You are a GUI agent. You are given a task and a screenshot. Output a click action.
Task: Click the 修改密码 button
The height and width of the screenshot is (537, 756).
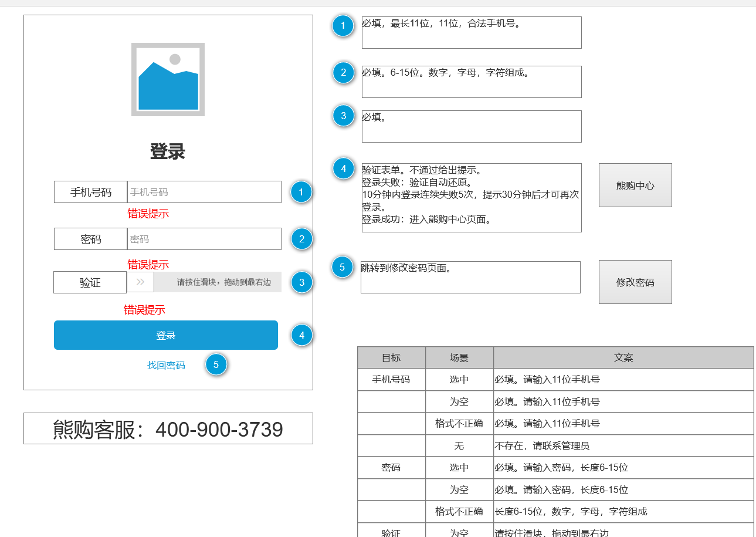point(635,282)
